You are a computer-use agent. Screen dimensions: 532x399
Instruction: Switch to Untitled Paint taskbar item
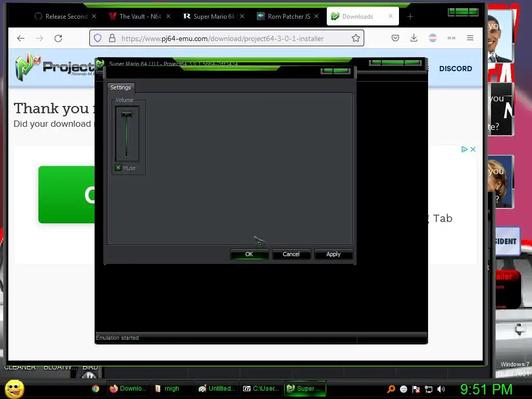[217, 389]
